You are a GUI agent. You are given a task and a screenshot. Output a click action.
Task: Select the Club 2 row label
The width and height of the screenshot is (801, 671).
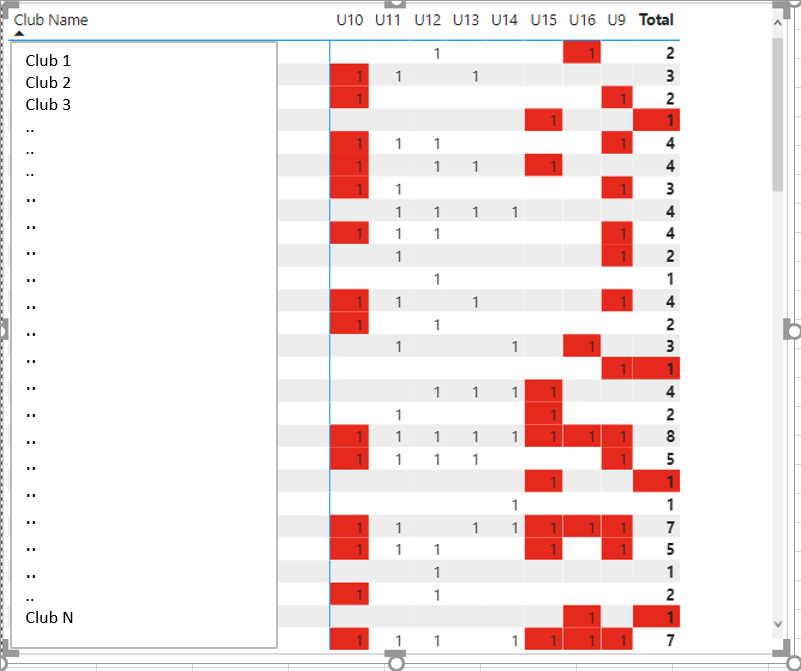coord(48,83)
